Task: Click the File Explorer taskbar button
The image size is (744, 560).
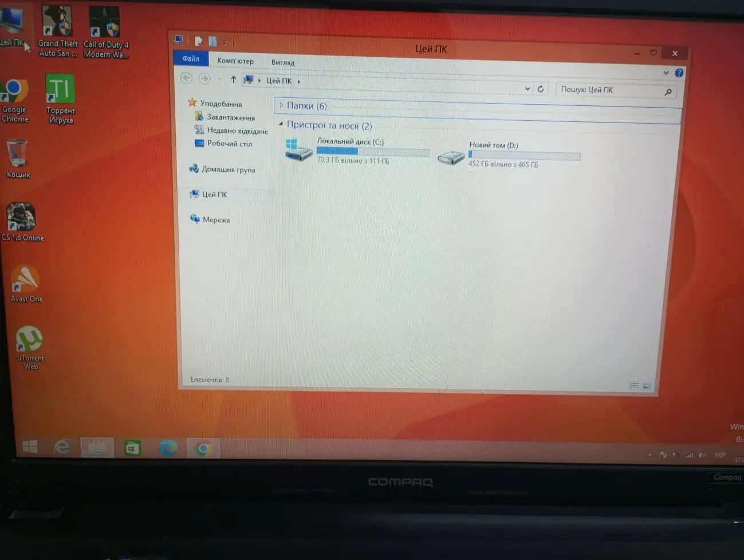Action: [97, 448]
